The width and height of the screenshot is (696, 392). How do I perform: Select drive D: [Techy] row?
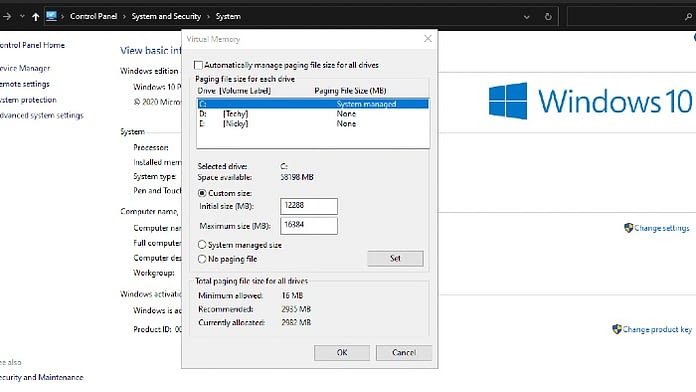313,114
